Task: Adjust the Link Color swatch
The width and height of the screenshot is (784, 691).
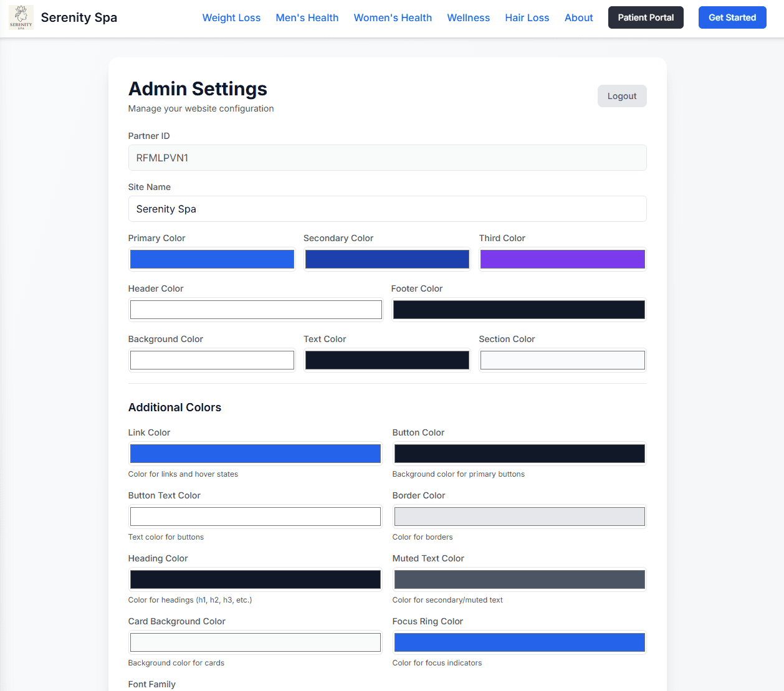Action: [255, 453]
